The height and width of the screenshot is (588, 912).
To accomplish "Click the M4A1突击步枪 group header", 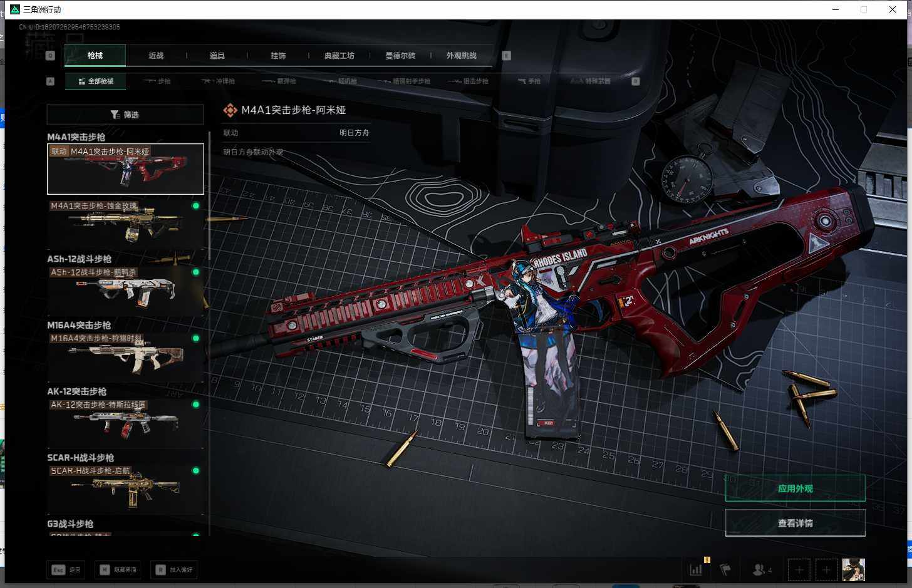I will 76,137.
